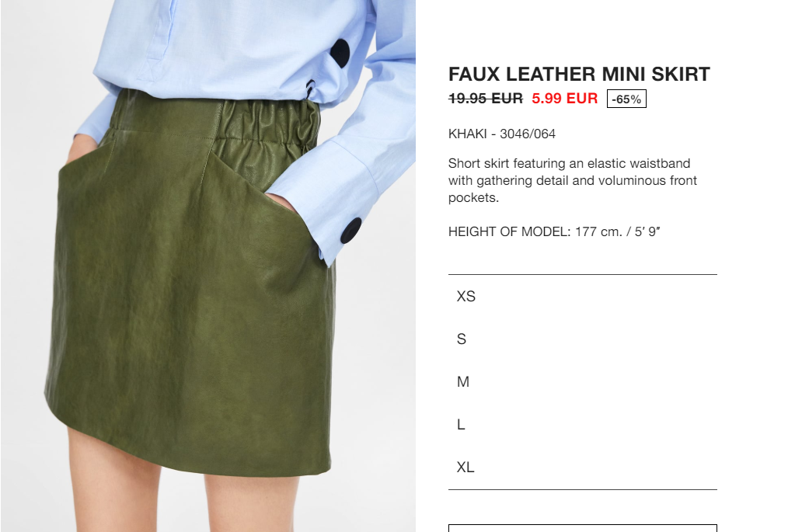Click the Faux Leather Mini Skirt title
This screenshot has height=532, width=795.
point(579,75)
